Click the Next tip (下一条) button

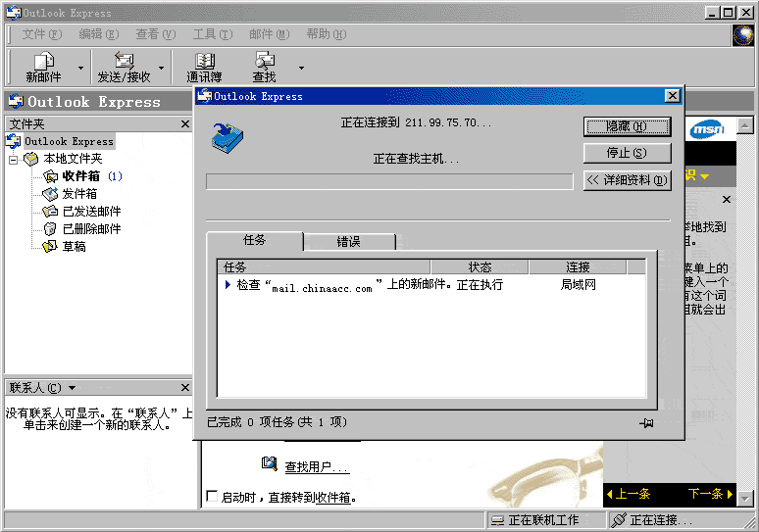[710, 494]
